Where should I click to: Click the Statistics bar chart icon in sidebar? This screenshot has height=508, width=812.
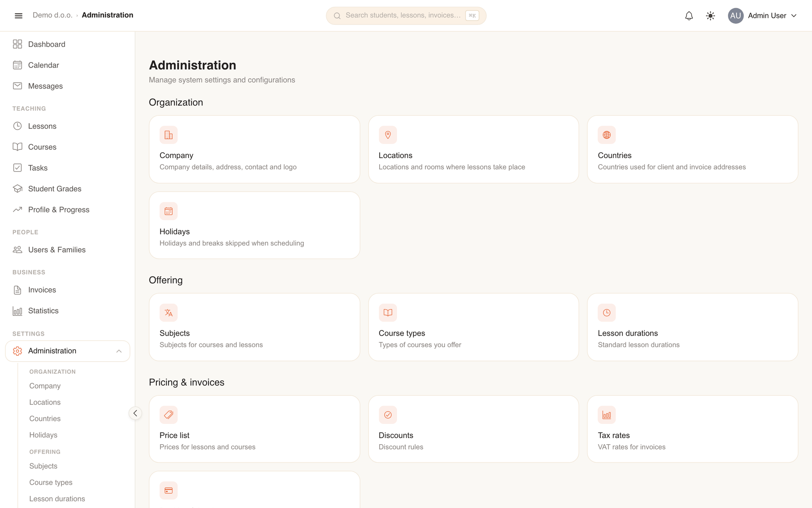click(17, 311)
